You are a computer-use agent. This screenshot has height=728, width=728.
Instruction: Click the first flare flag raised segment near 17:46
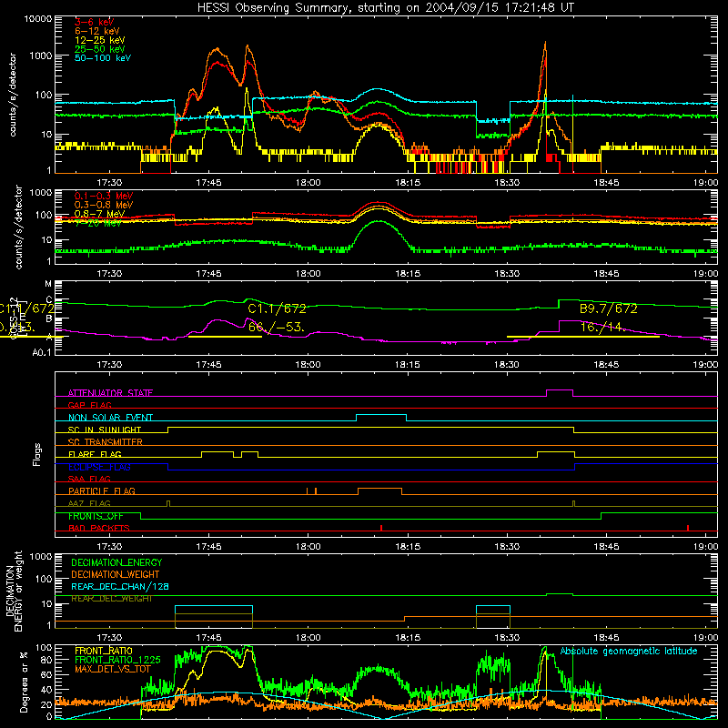coord(217,451)
